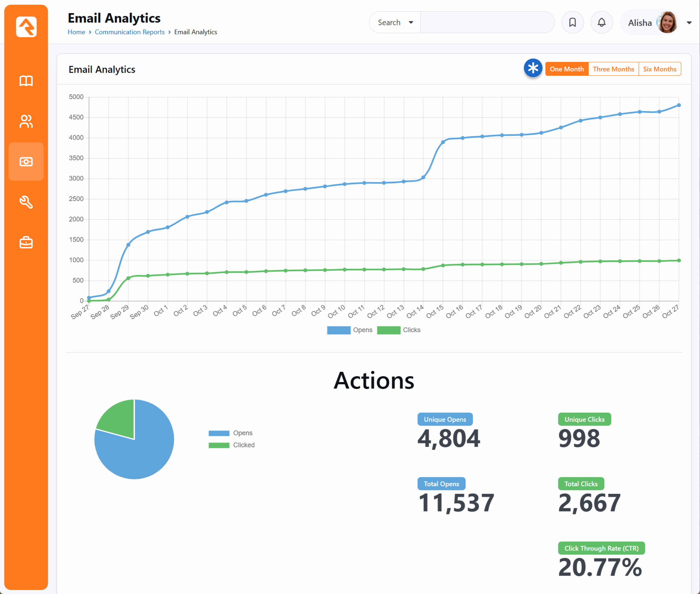Open the book icon in sidebar

pos(26,81)
